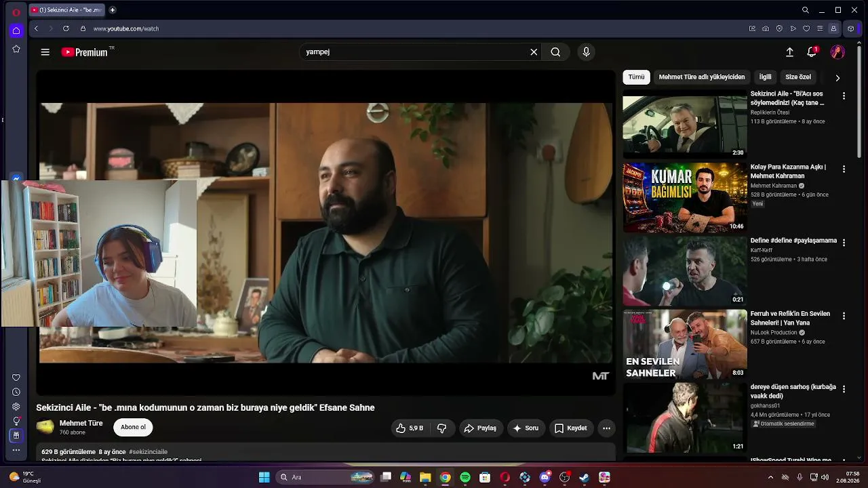Open the bookmarks star in Opera sidebar

coord(16,49)
